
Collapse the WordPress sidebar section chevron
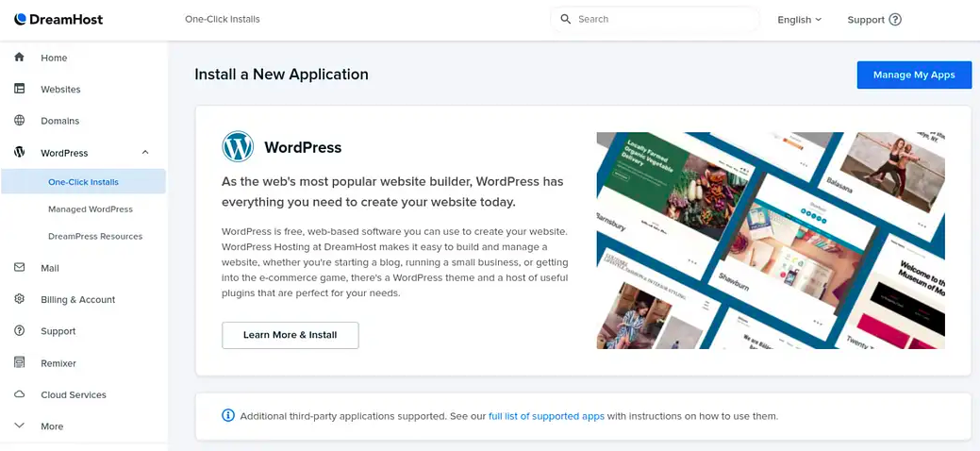coord(145,152)
